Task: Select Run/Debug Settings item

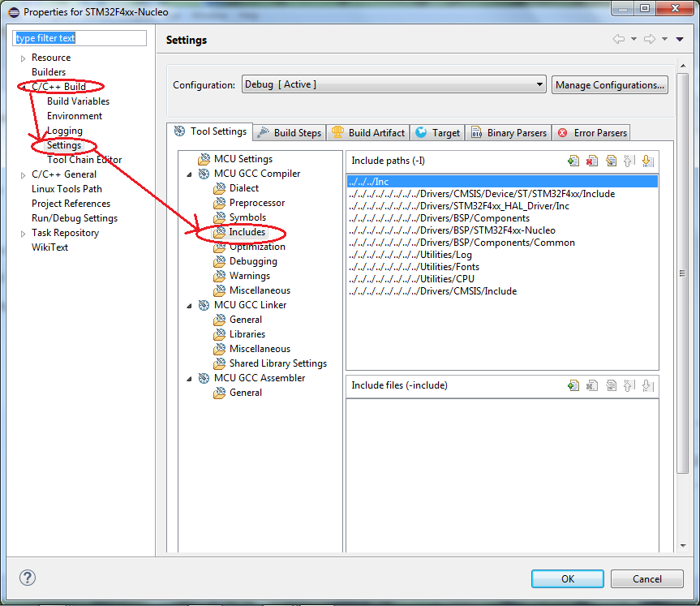Action: (75, 218)
